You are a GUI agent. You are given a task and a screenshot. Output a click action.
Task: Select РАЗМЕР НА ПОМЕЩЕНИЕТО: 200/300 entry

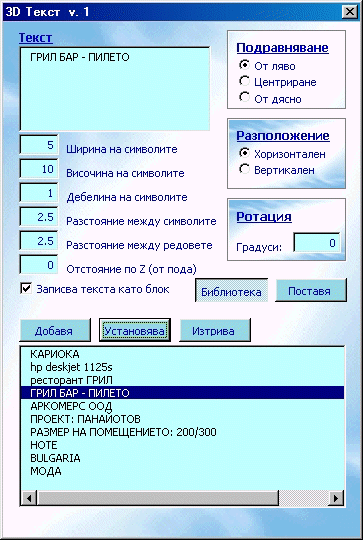pos(183,432)
